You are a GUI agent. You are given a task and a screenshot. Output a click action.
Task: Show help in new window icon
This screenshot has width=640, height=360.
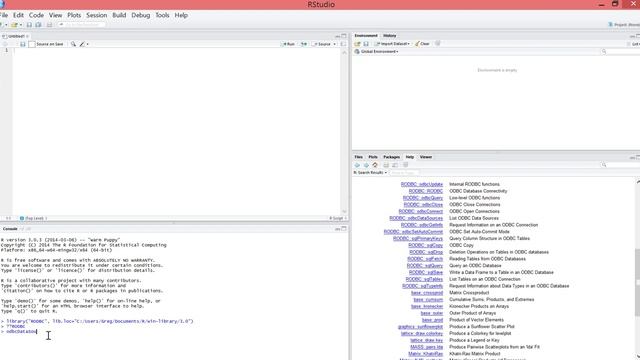395,165
